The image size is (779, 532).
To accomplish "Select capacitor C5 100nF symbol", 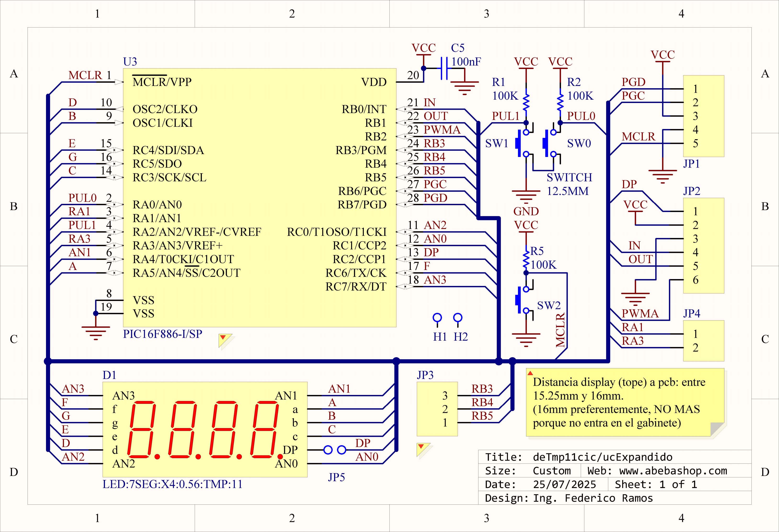I will click(x=444, y=68).
